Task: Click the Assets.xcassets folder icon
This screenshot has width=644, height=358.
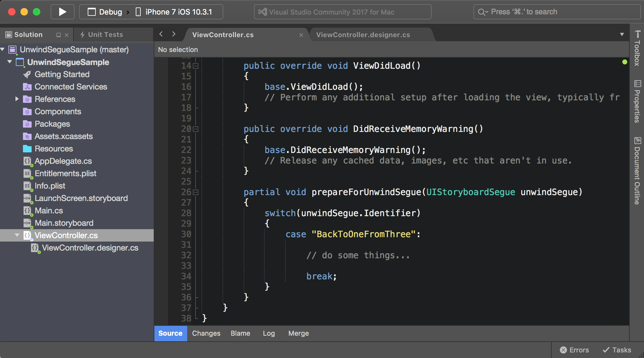Action: [x=27, y=136]
